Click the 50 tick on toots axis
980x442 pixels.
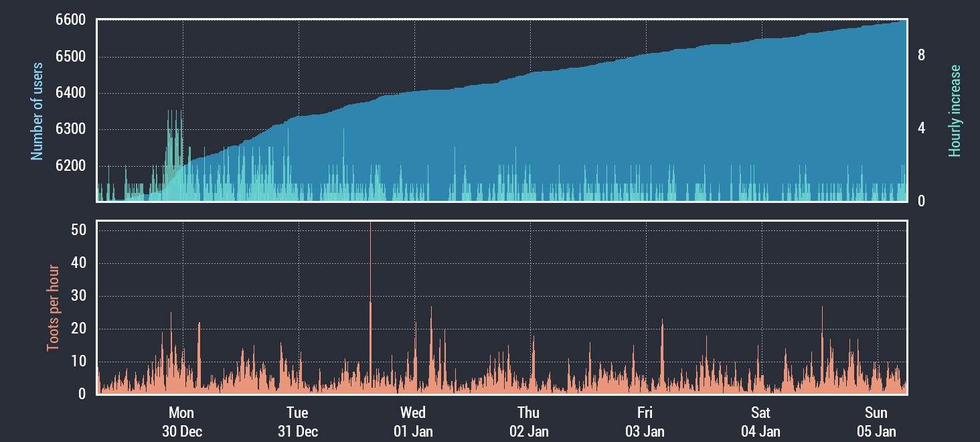(78, 230)
